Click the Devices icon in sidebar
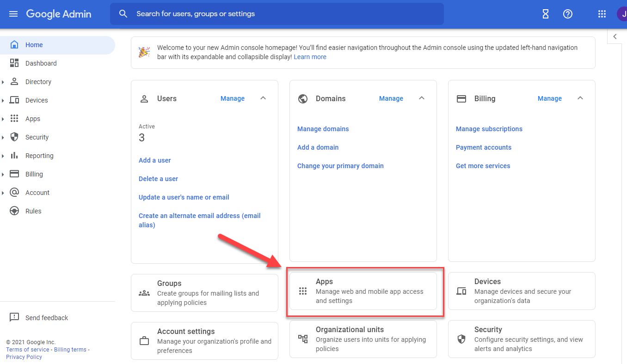This screenshot has height=364, width=627. (14, 100)
